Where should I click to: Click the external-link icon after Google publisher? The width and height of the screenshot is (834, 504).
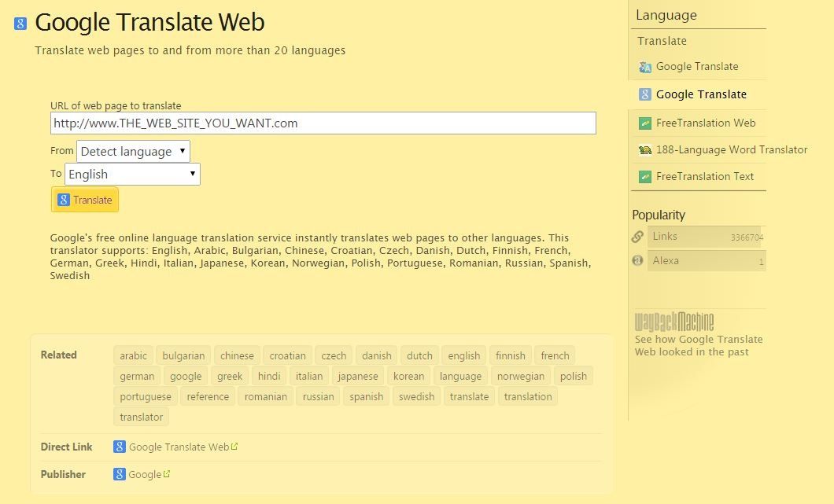[x=167, y=473]
